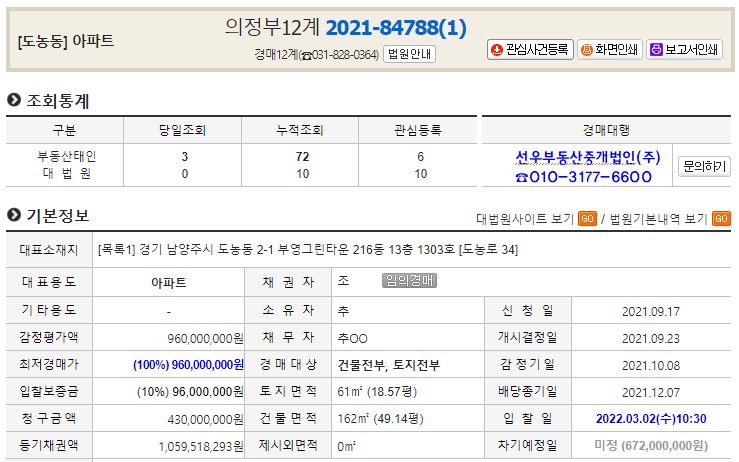The height and width of the screenshot is (462, 739).
Task: Click cumulative views value 72
Action: (x=303, y=157)
